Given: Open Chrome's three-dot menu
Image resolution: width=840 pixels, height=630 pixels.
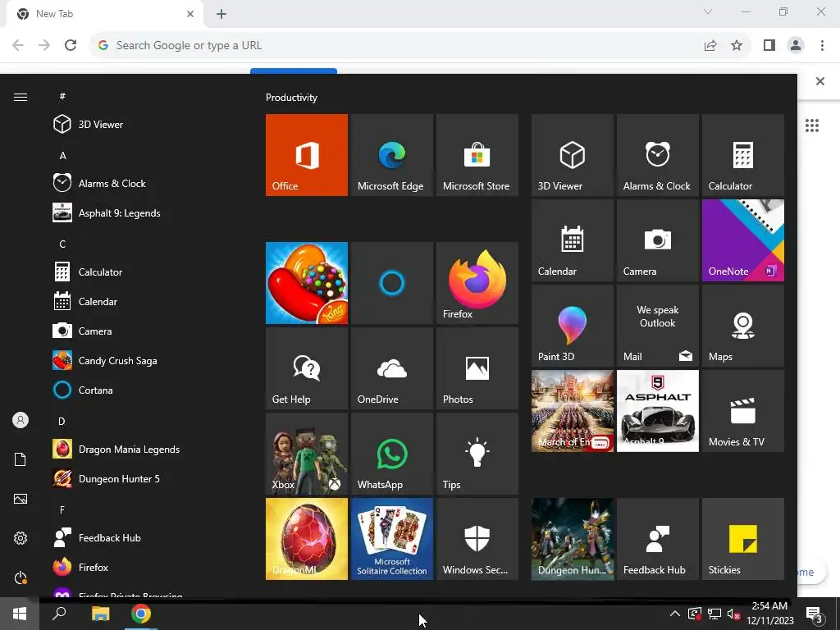Looking at the screenshot, I should coord(822,46).
